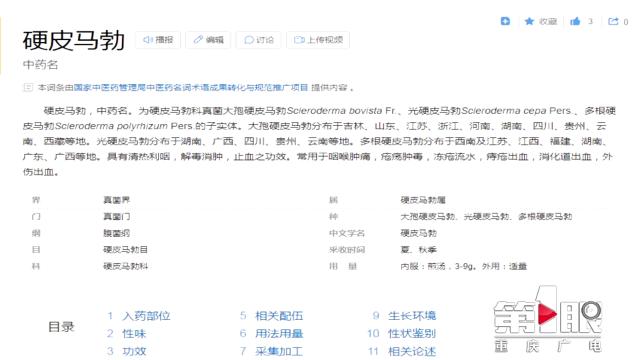
Task: Click the share arrow icon
Action: coord(613,21)
